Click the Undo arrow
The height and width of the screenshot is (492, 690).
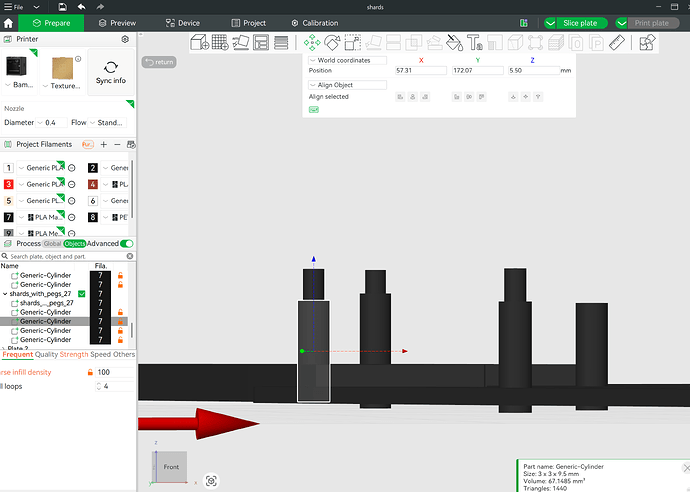[82, 7]
